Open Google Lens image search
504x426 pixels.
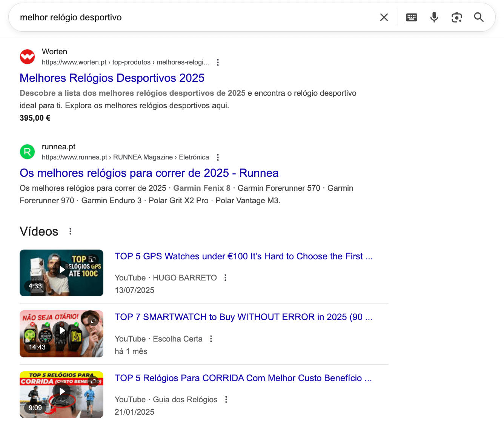pos(457,17)
